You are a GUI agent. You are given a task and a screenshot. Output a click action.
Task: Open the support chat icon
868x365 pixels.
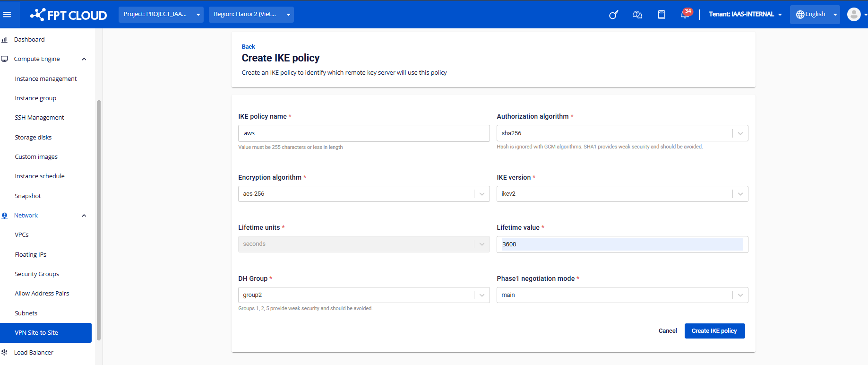click(637, 15)
